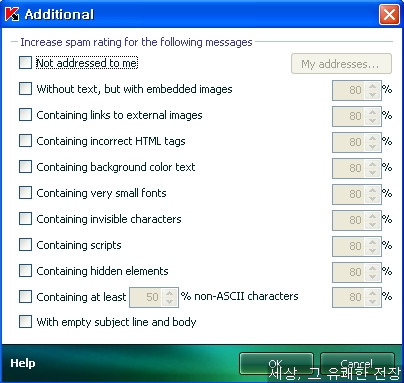Increase very small fonts percentage
This screenshot has width=404, height=383.
372,190
